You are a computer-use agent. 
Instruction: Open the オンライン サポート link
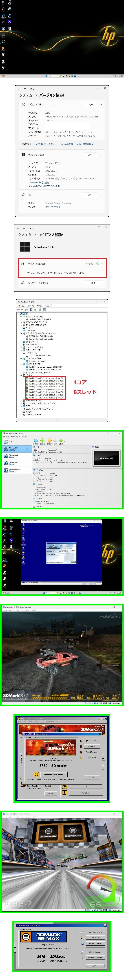click(53, 207)
